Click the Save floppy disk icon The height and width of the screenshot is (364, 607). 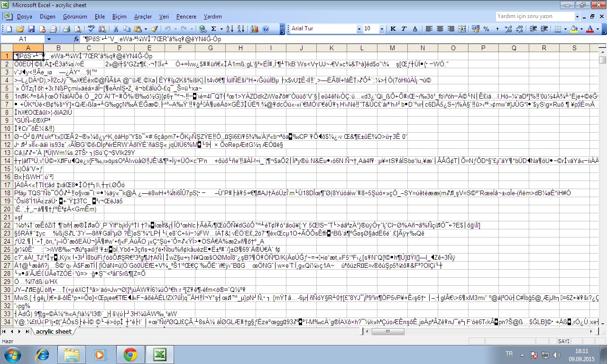point(31,29)
